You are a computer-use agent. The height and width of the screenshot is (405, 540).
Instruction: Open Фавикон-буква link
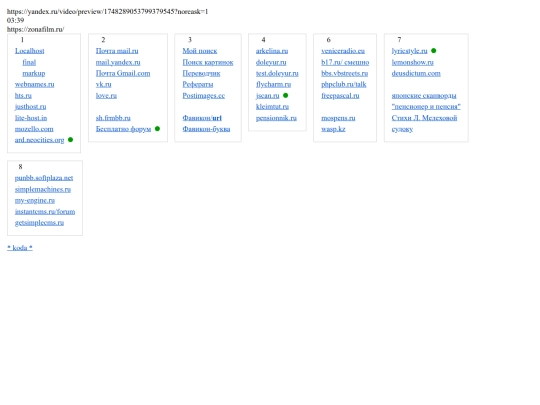[x=206, y=129]
